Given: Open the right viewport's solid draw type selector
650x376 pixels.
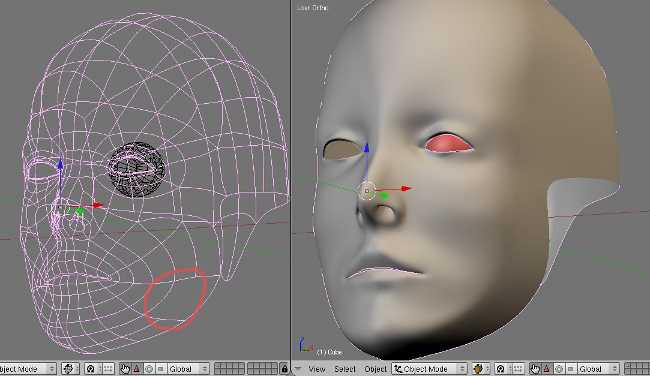Looking at the screenshot, I should (481, 369).
